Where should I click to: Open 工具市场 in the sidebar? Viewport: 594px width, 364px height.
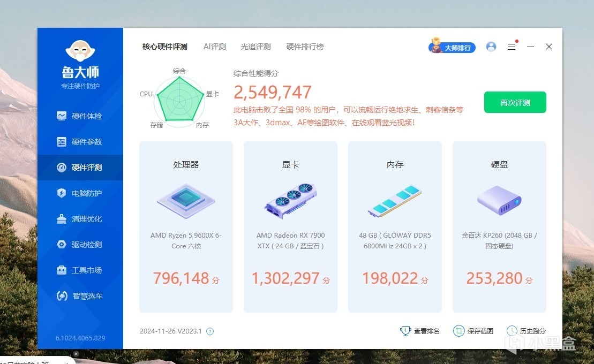coord(80,270)
